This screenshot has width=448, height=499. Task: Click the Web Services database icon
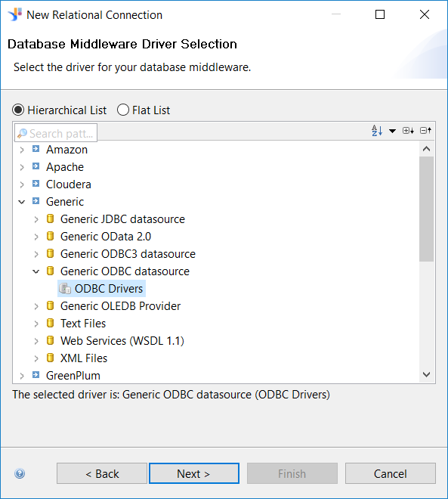pyautogui.click(x=50, y=340)
